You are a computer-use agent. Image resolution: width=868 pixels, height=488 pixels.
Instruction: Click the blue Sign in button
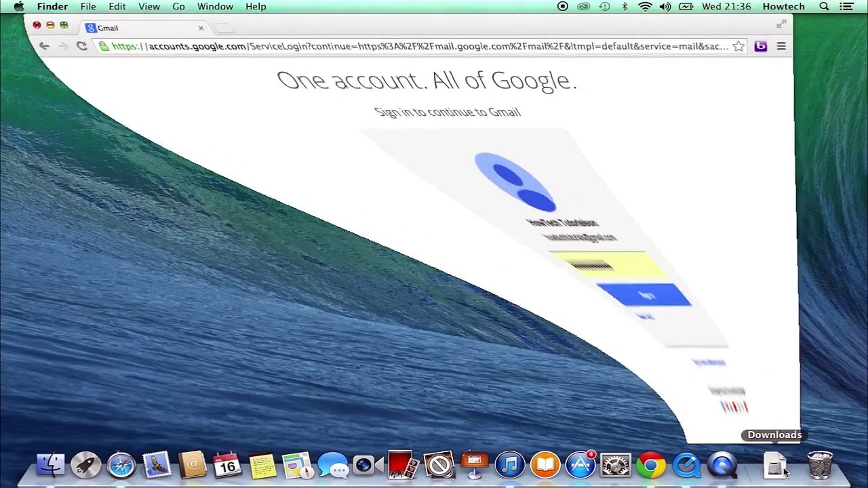point(644,296)
